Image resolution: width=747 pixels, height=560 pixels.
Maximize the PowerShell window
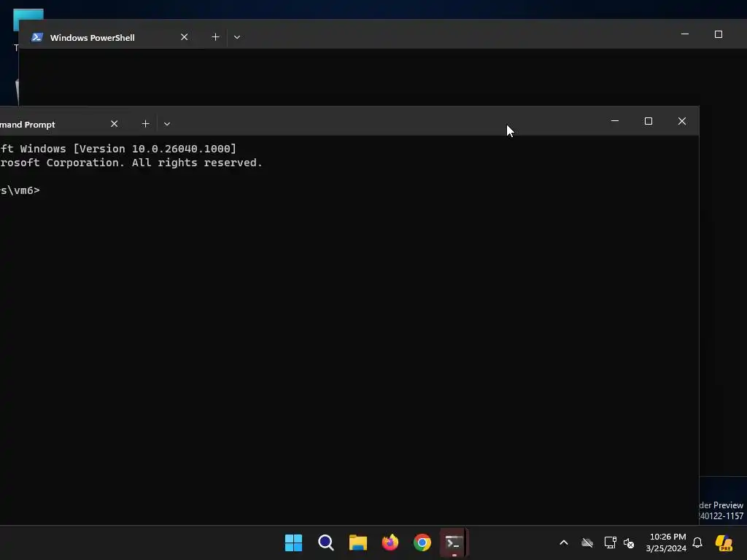coord(719,34)
